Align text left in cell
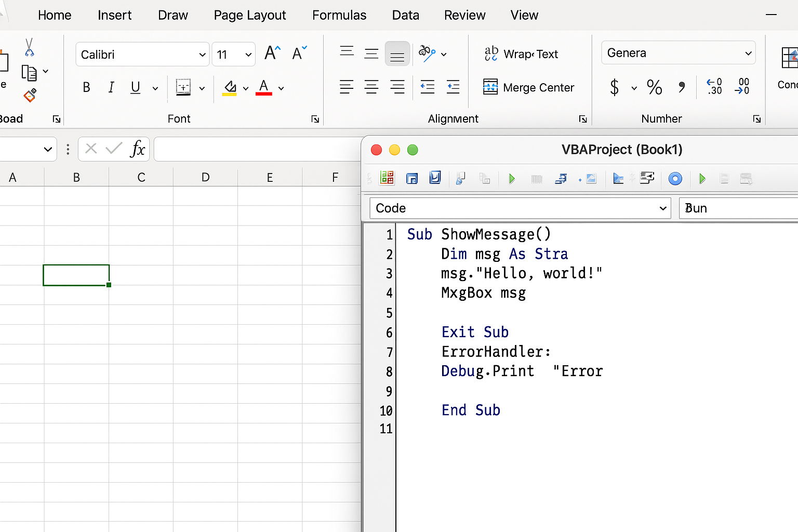This screenshot has width=798, height=532. [347, 87]
